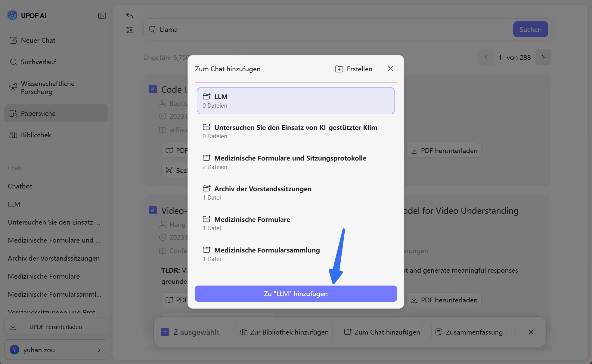This screenshot has width=592, height=364.
Task: Collapse the sidebar panel icon
Action: tap(102, 16)
